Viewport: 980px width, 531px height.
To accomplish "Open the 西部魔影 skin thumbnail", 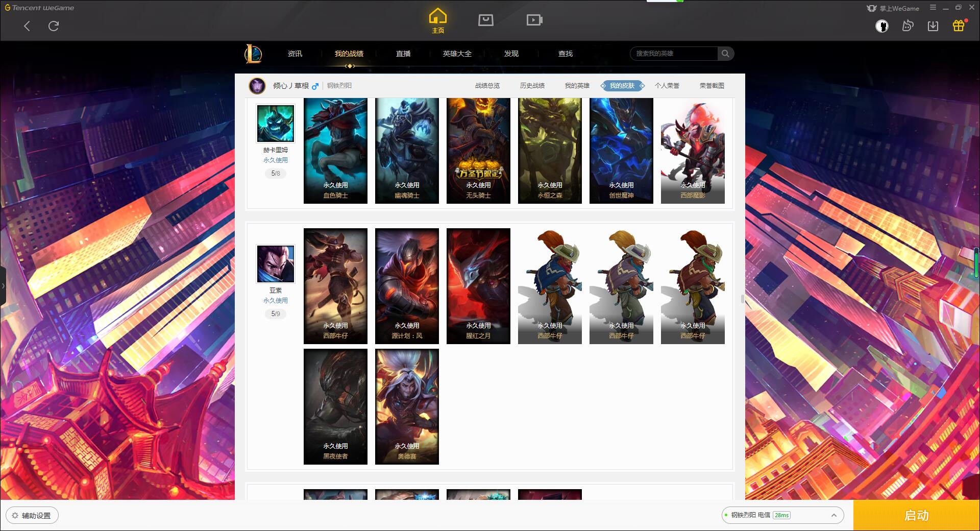I will 693,151.
